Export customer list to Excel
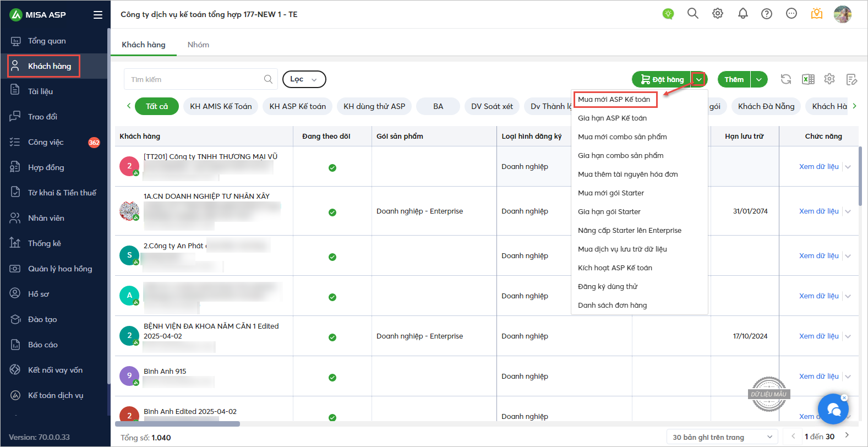This screenshot has height=447, width=868. (x=808, y=79)
